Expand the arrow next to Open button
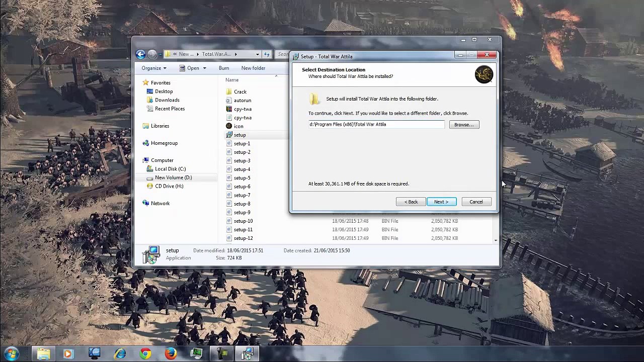The image size is (644, 362). 204,68
